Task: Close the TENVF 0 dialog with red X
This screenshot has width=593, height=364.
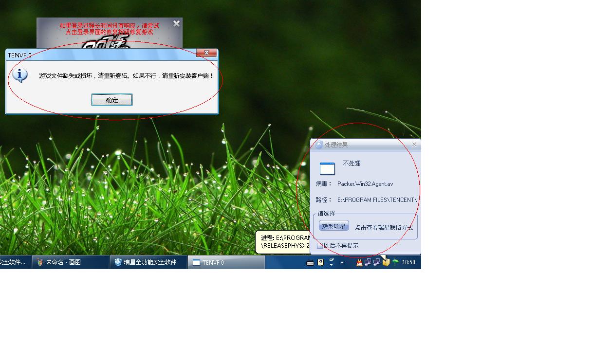Action: pyautogui.click(x=206, y=53)
